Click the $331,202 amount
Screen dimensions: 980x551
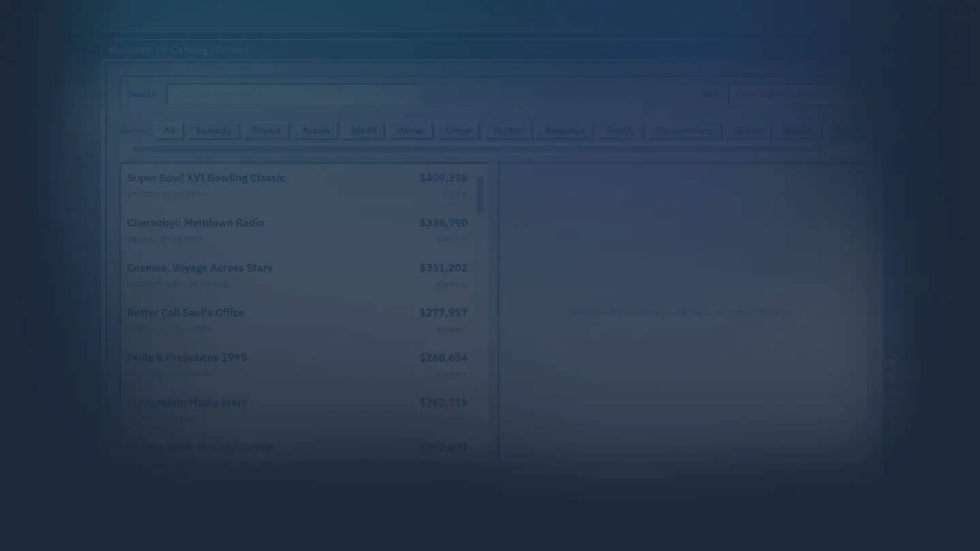(x=443, y=268)
